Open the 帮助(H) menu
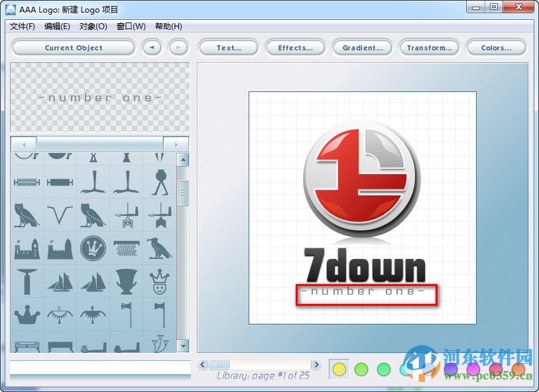The width and height of the screenshot is (539, 392). coord(168,26)
